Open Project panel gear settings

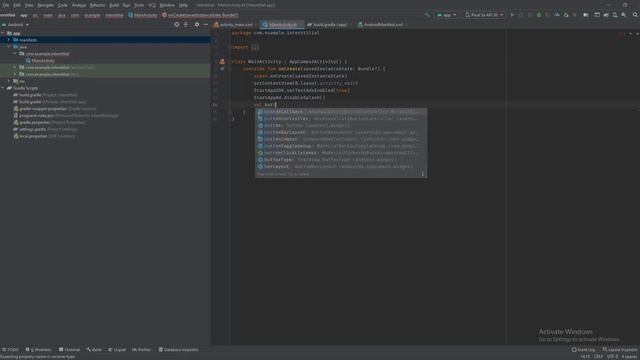(x=197, y=24)
